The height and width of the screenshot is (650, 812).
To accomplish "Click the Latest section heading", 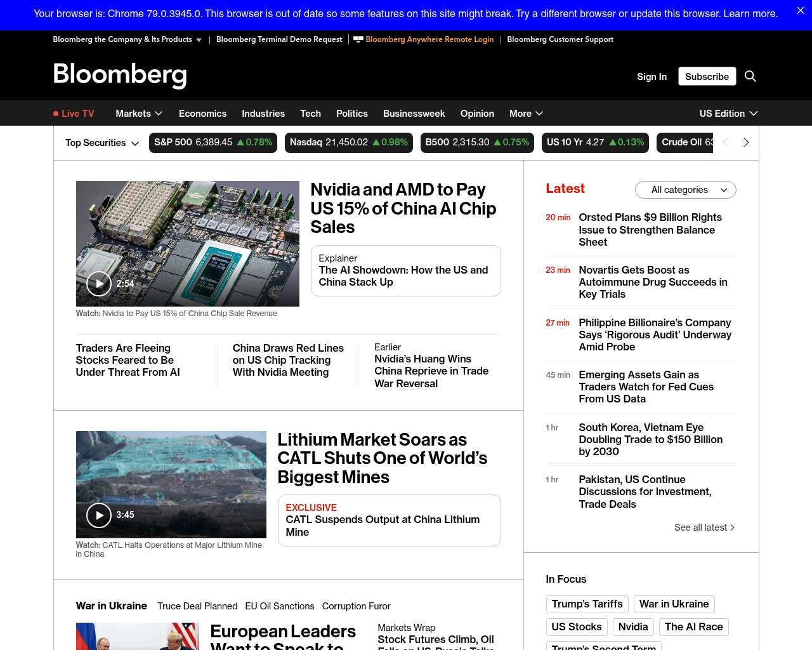I will (565, 189).
